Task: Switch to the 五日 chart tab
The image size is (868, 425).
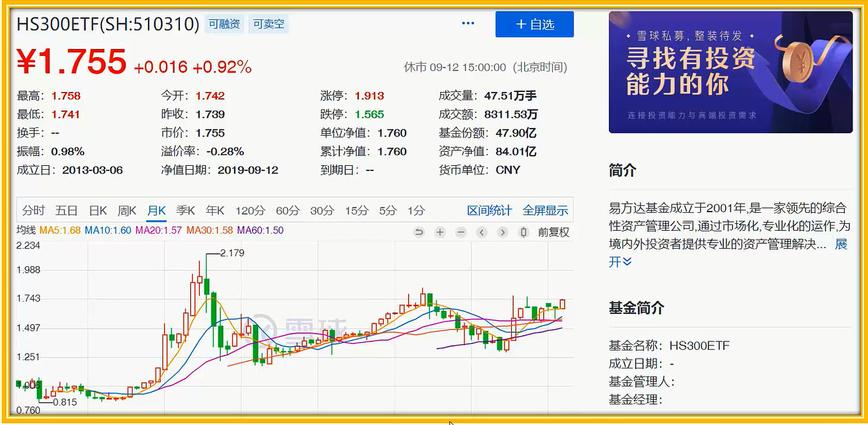Action: 66,210
